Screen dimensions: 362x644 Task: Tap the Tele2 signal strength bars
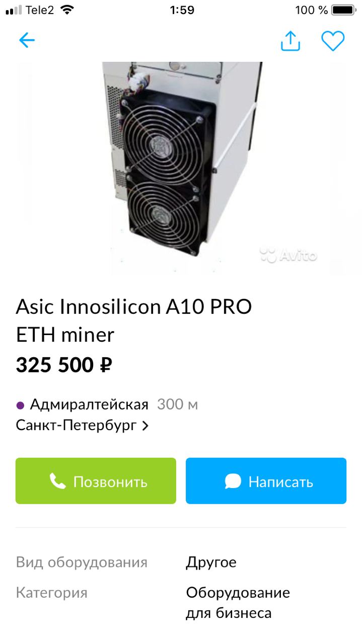[x=13, y=10]
